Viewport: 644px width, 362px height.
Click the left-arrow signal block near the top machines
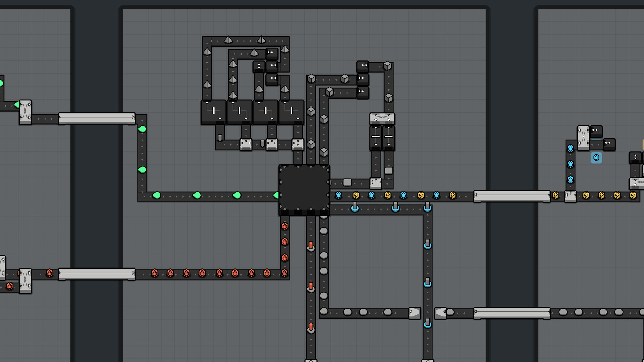click(x=271, y=52)
